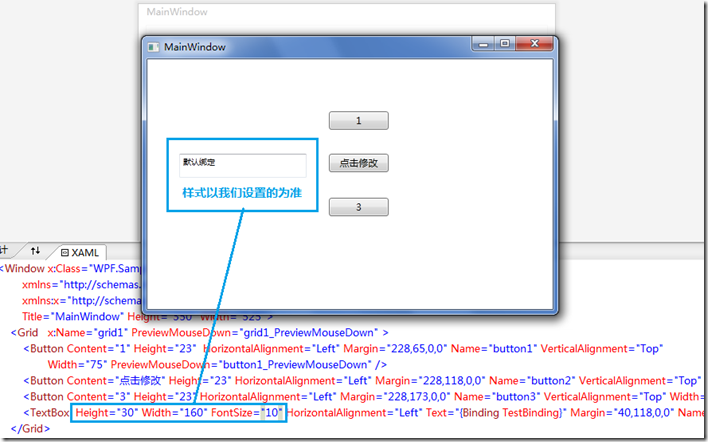The height and width of the screenshot is (442, 708).
Task: Click {Binding TestBinding} text in XAML
Action: pyautogui.click(x=511, y=413)
